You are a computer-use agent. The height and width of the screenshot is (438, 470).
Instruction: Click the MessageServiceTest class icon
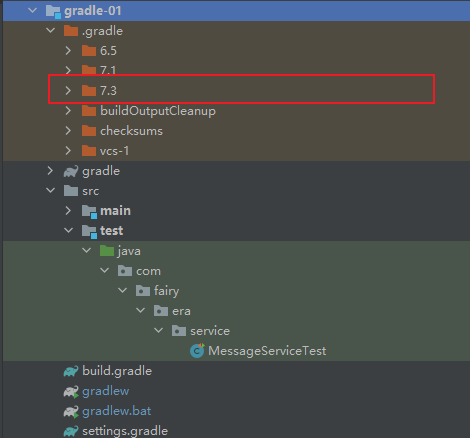[197, 351]
